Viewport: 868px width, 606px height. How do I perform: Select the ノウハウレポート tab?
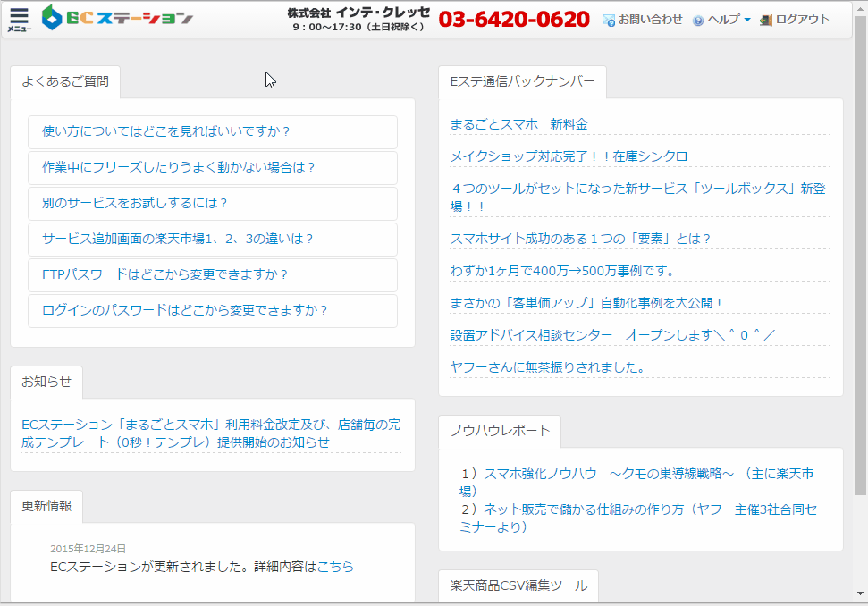[500, 431]
